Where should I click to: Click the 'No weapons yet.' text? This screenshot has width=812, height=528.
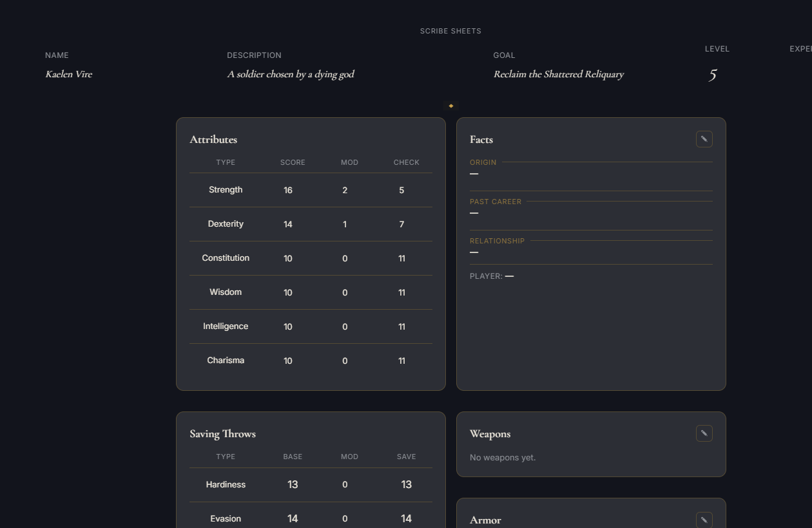coord(503,458)
